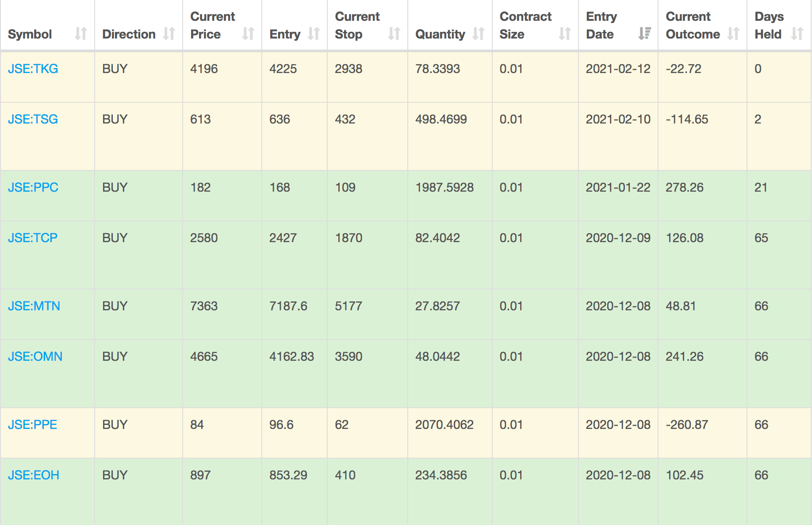Screen dimensions: 812x525
Task: Select outcome 102.45
Action: [x=685, y=475]
